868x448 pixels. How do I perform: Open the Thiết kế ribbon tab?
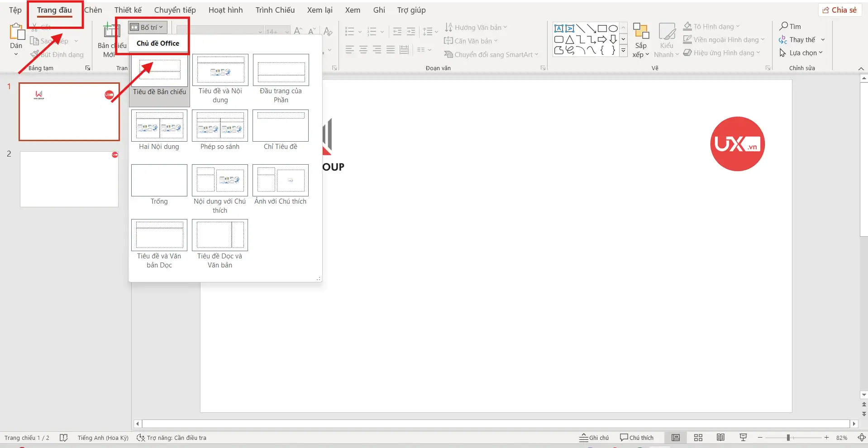point(128,10)
